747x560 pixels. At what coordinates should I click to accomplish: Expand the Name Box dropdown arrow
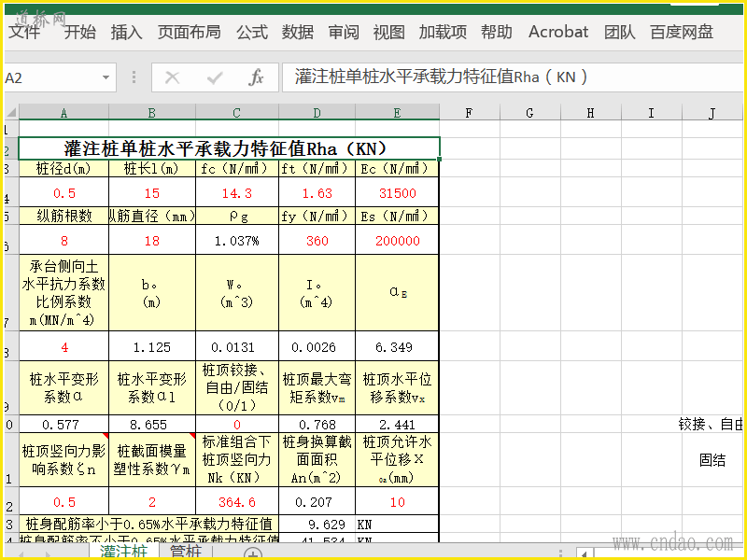(x=106, y=77)
